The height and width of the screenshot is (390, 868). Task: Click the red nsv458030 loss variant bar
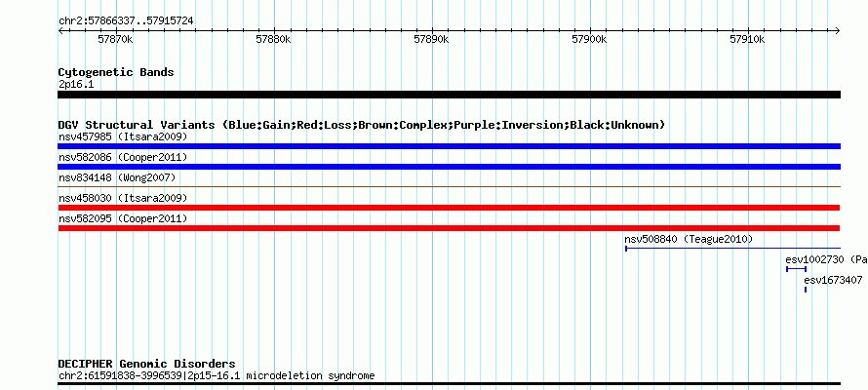pos(449,208)
